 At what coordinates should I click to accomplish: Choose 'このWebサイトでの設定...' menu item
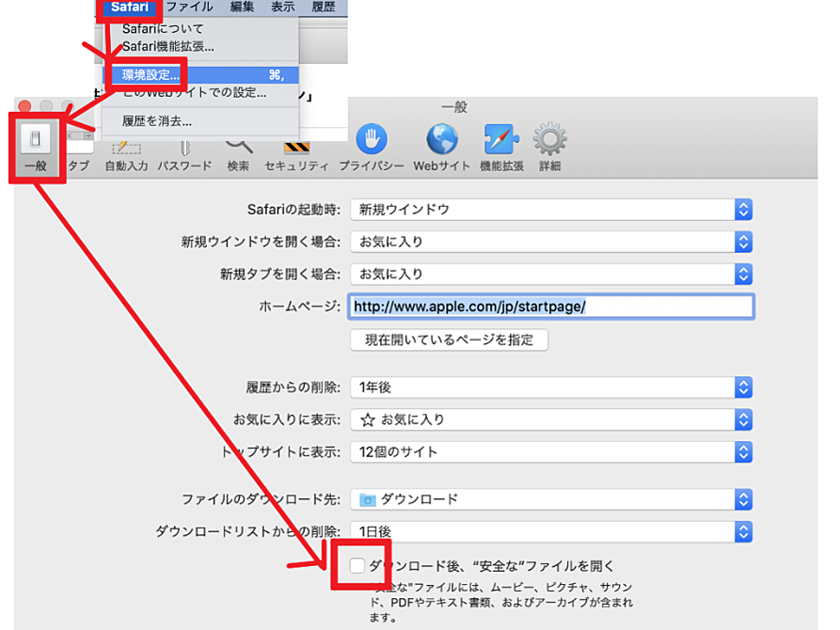200,93
